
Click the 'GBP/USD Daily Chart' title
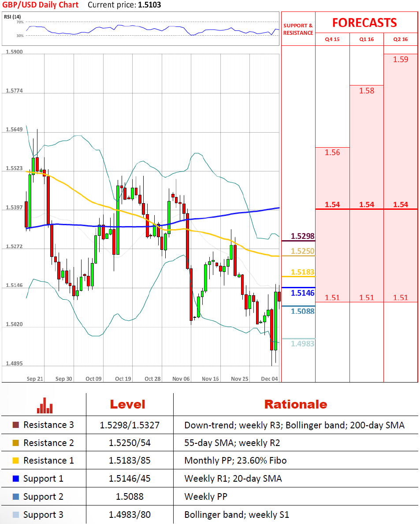click(x=41, y=5)
